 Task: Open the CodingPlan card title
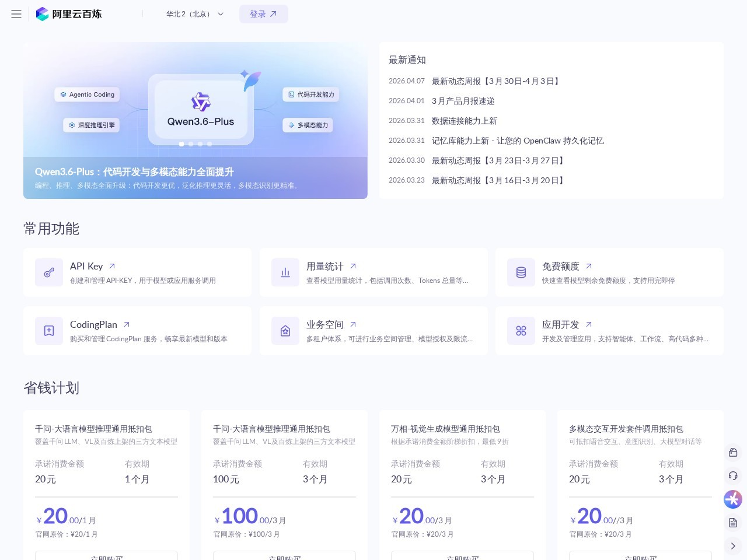pyautogui.click(x=93, y=324)
